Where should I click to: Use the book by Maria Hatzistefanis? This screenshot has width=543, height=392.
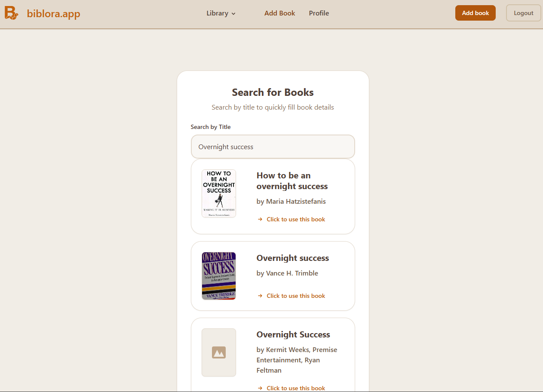click(296, 219)
